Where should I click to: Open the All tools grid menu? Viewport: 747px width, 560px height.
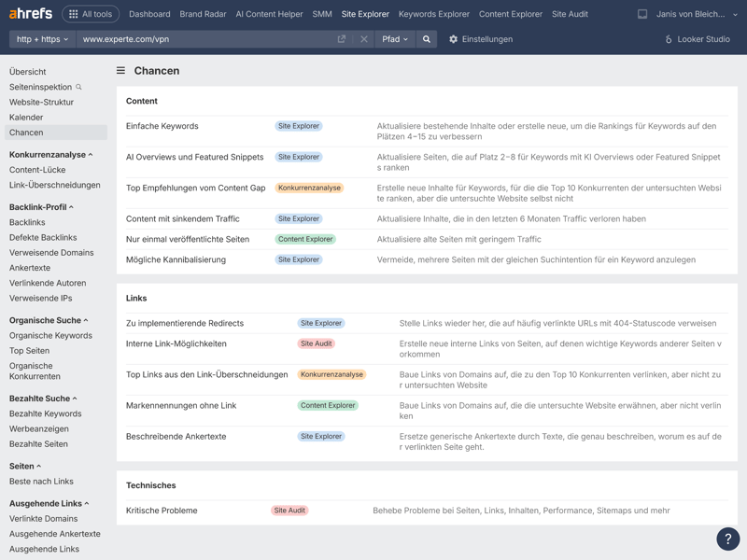pyautogui.click(x=91, y=14)
